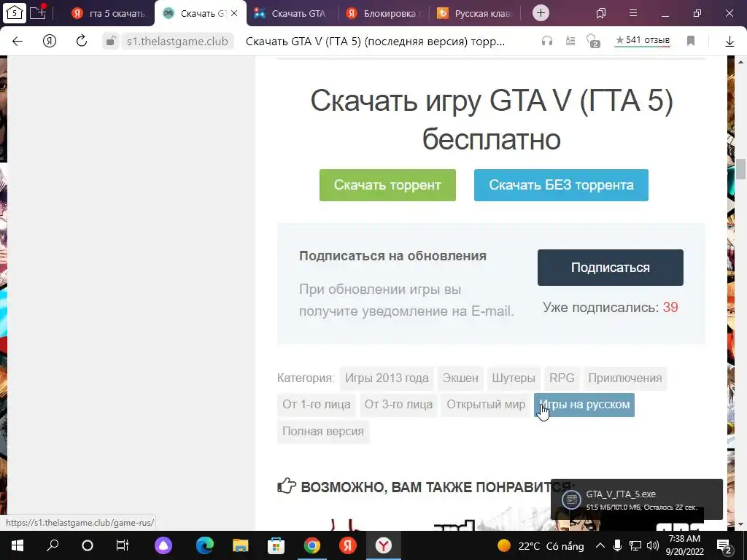
Task: Open the Шутеры category tag
Action: click(513, 378)
